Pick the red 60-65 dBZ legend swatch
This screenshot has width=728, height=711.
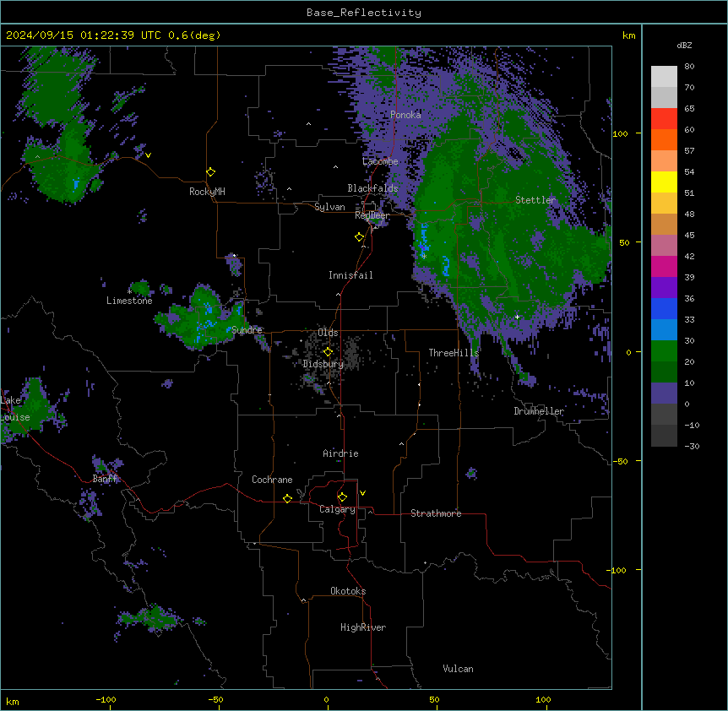664,119
